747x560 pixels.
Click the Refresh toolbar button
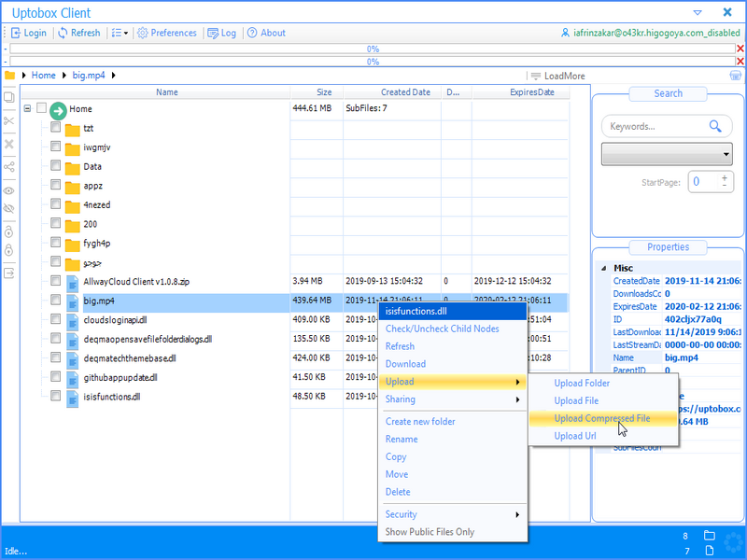[79, 33]
